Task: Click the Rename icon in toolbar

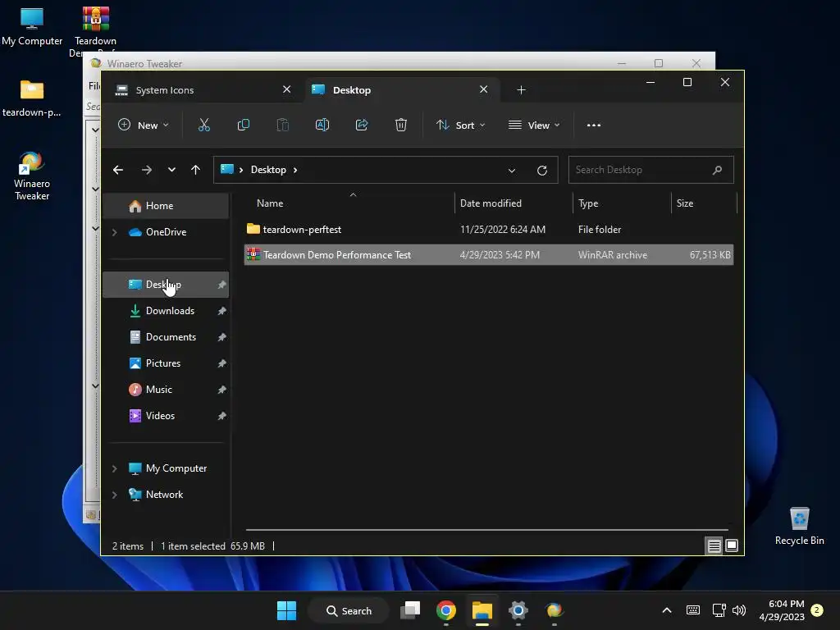Action: [322, 125]
